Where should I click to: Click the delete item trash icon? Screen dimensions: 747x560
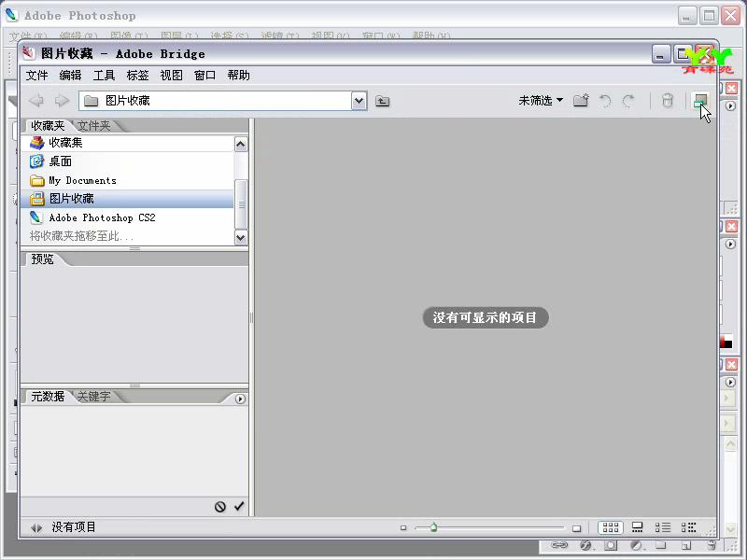tap(668, 101)
